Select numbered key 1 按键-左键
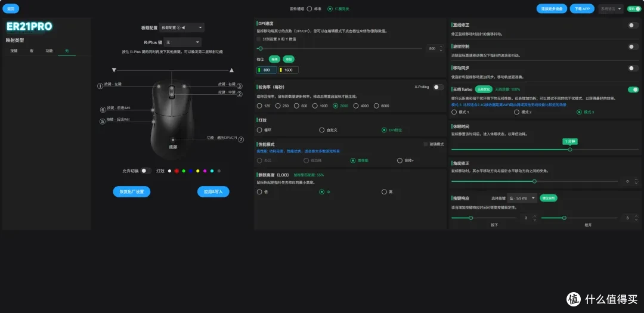 pyautogui.click(x=100, y=86)
